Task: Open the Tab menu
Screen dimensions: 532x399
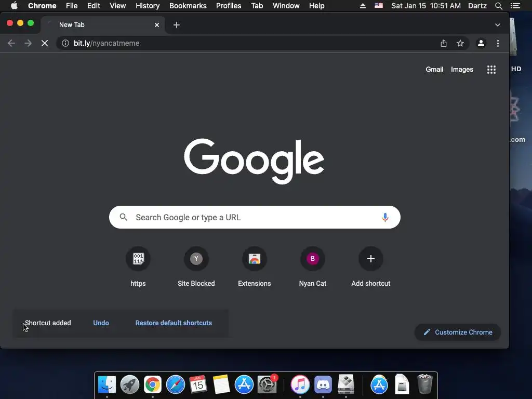Action: click(x=257, y=6)
